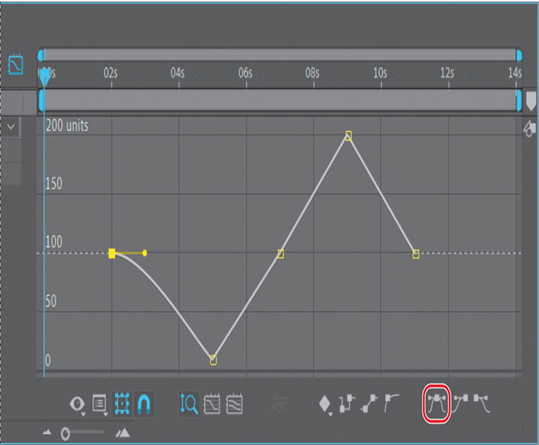Apply Easy Ease In to keyframes
539x445 pixels.
pos(460,403)
